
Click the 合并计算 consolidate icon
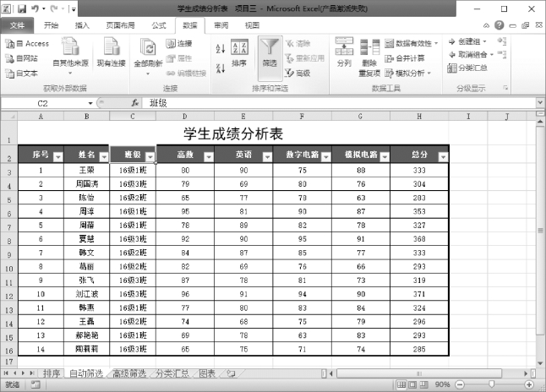point(390,58)
